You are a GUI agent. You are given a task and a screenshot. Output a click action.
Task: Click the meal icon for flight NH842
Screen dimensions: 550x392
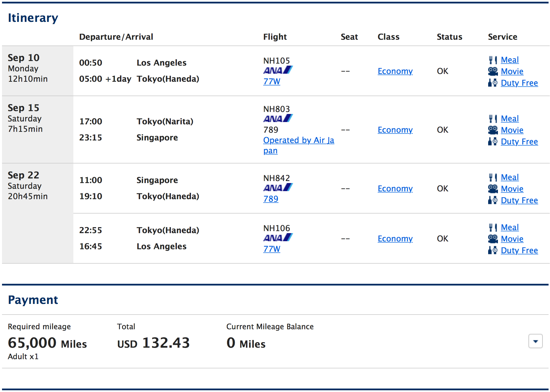click(493, 177)
